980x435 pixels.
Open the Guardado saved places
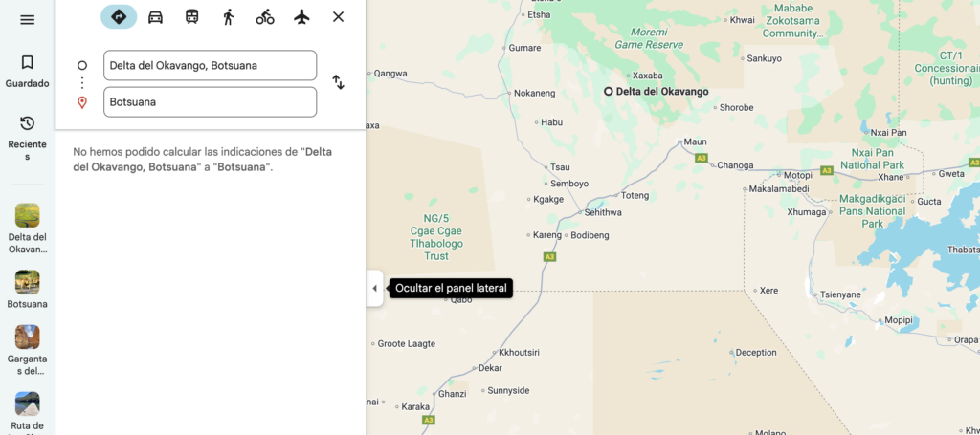[27, 71]
